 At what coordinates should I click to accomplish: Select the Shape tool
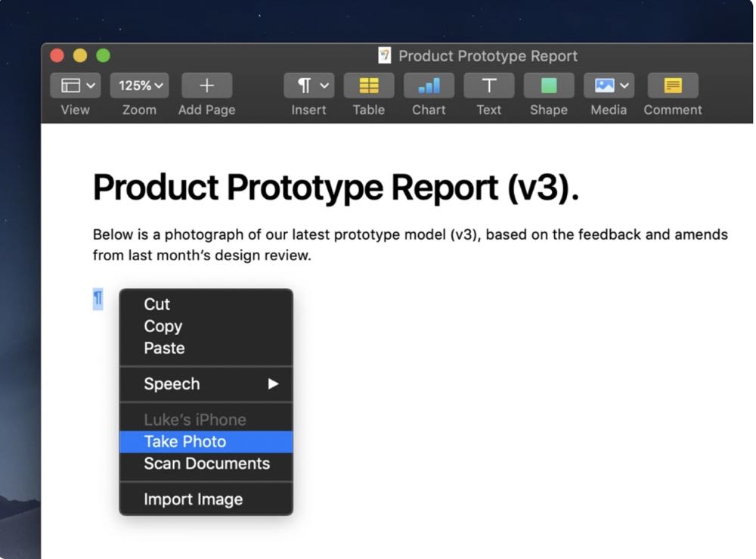click(x=548, y=85)
